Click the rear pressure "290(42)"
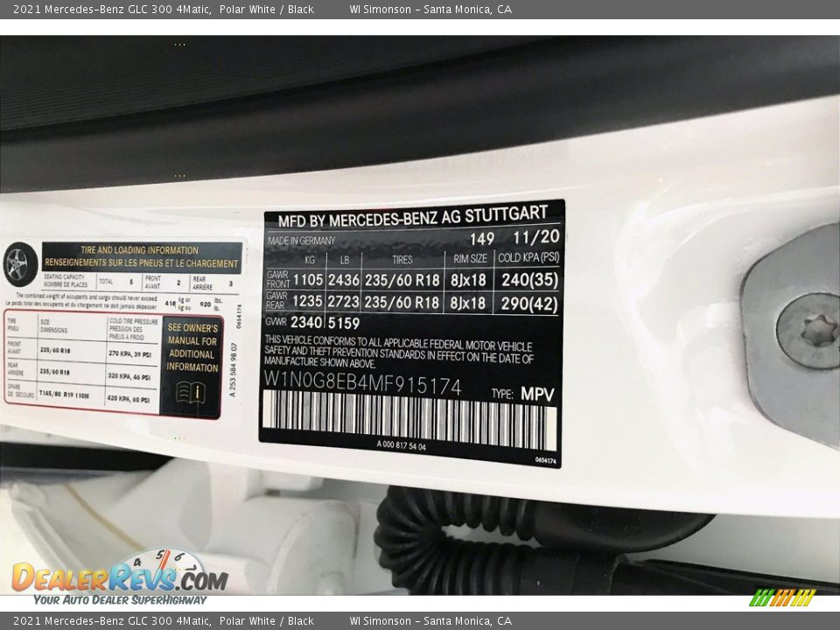This screenshot has width=840, height=630. pos(529,304)
